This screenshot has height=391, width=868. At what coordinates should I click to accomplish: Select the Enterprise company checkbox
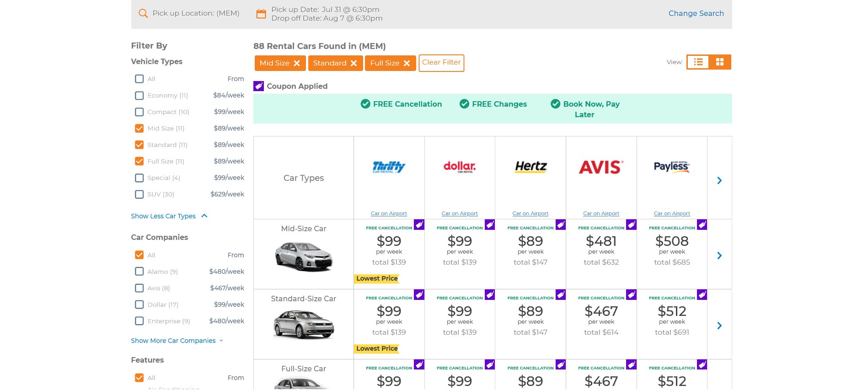(x=139, y=321)
